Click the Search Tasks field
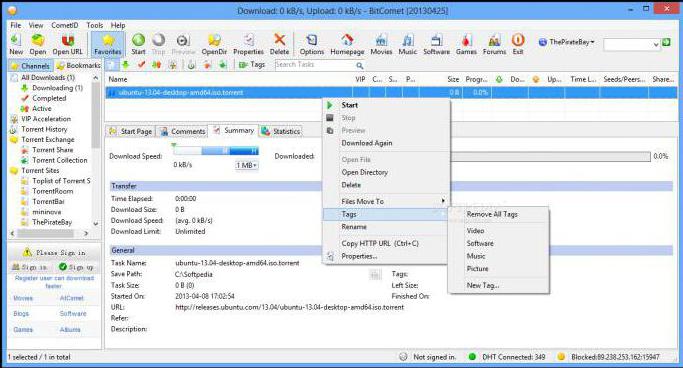The image size is (683, 368). [x=314, y=64]
